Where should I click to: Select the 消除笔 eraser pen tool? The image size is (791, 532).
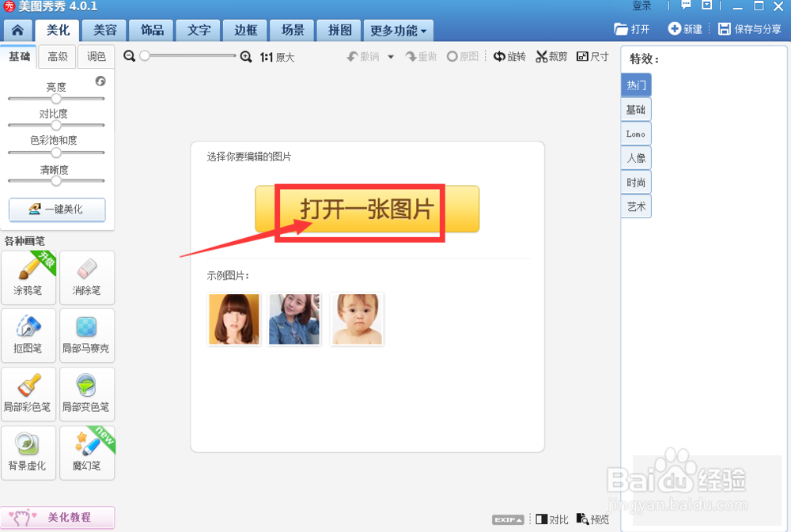point(87,277)
